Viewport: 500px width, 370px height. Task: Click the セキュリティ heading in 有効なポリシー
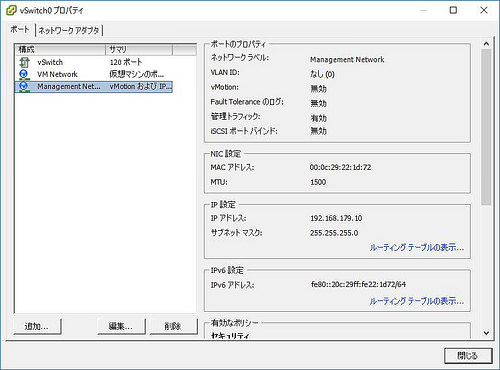[230, 335]
